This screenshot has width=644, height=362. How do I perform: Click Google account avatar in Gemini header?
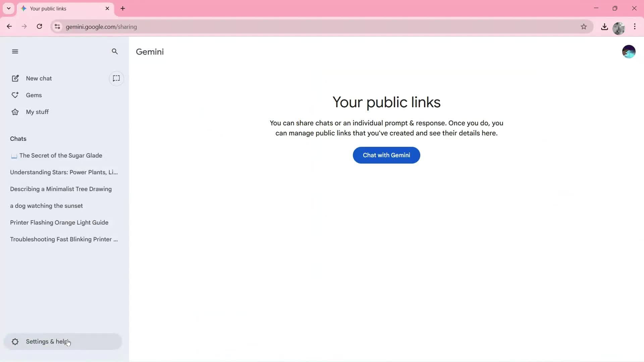click(629, 52)
